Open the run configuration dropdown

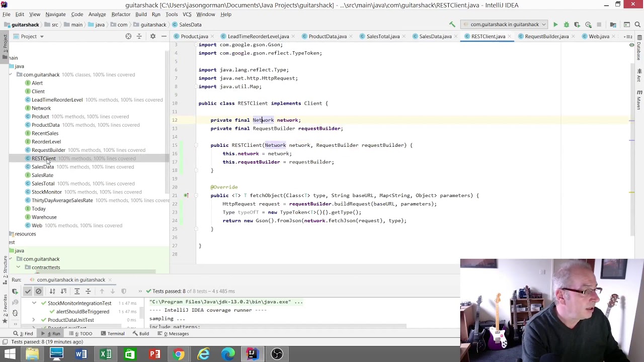tap(505, 24)
